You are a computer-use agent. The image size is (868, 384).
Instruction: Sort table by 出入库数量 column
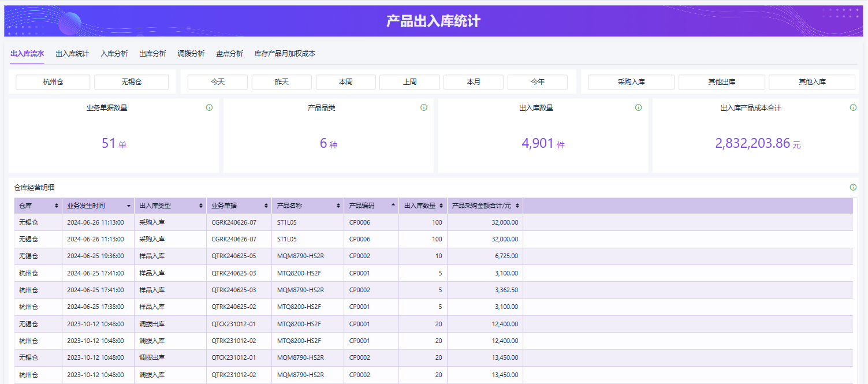click(441, 206)
